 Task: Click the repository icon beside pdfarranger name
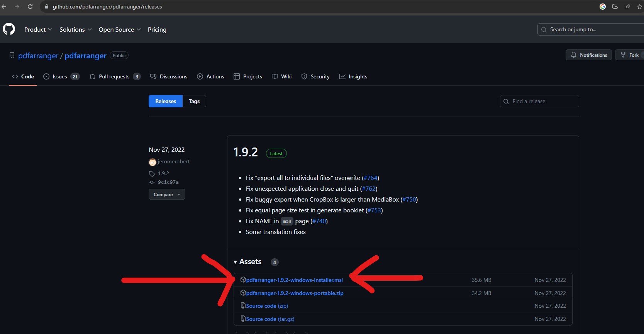(x=12, y=55)
